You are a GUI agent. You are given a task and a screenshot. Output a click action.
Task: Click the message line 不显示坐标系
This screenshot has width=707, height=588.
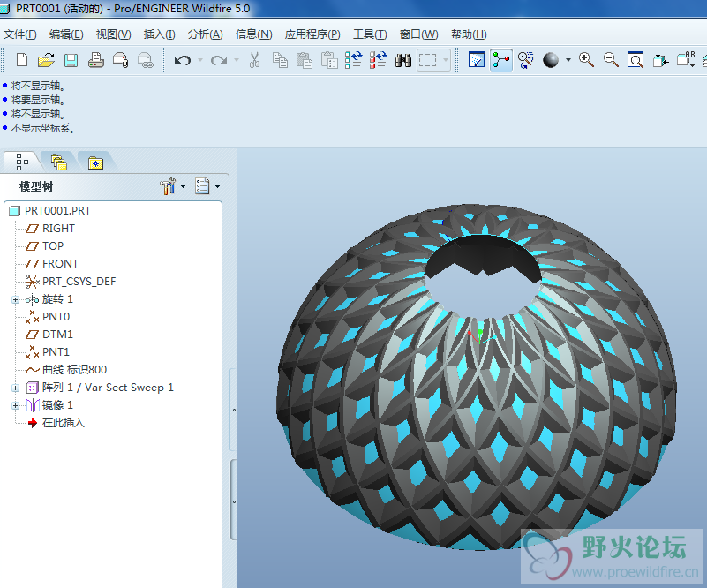42,129
